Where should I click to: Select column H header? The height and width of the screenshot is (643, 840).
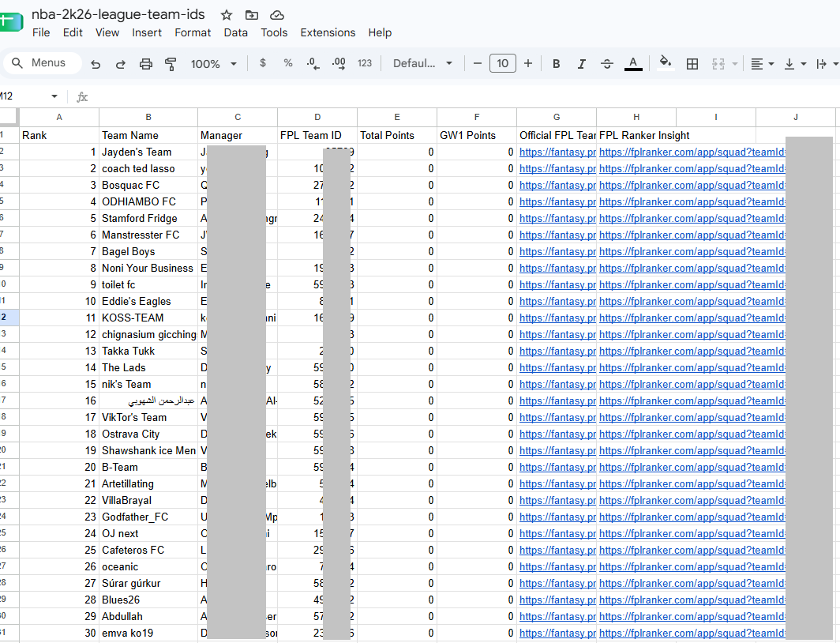pos(636,117)
